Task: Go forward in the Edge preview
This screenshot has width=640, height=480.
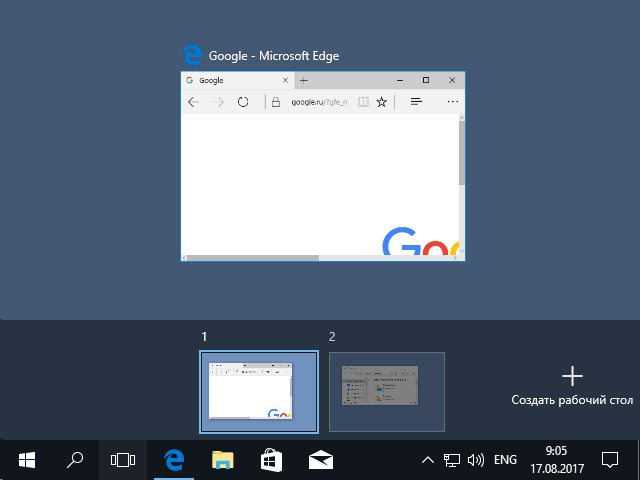Action: [218, 102]
